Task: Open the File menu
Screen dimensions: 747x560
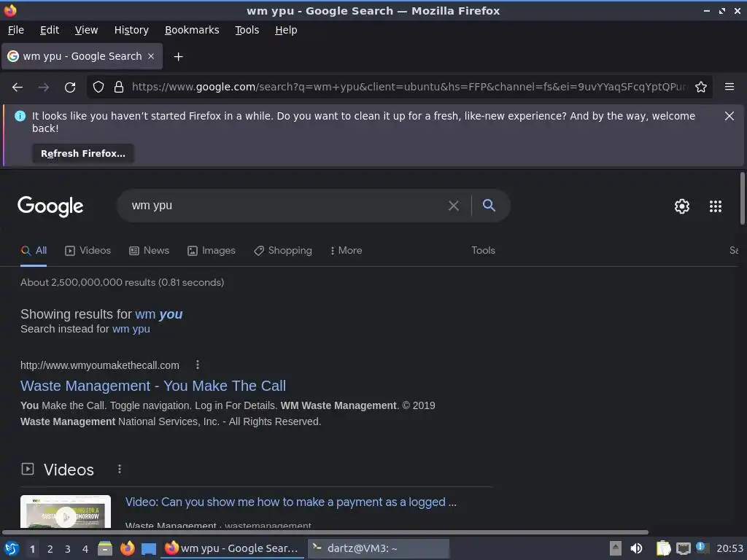Action: click(16, 30)
